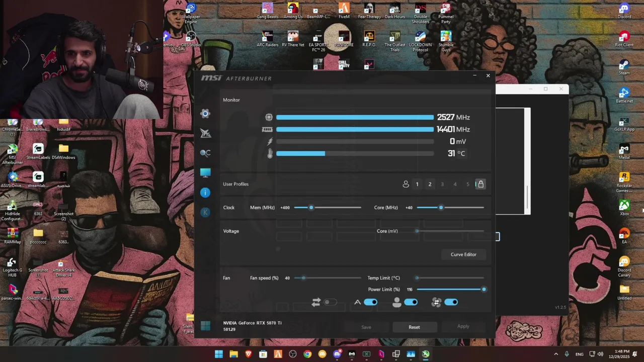Open RAMMap desktop shortcut
The image size is (644, 362).
click(x=13, y=236)
